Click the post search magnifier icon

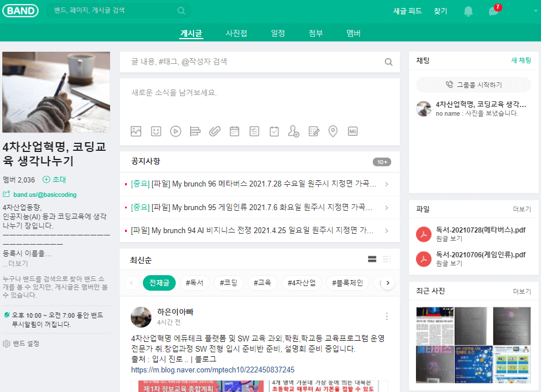388,62
